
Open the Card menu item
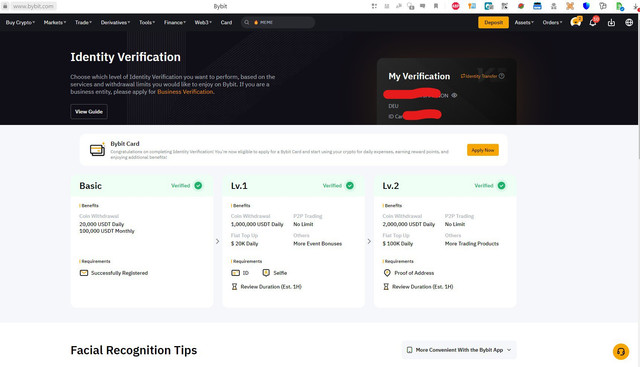(x=226, y=22)
